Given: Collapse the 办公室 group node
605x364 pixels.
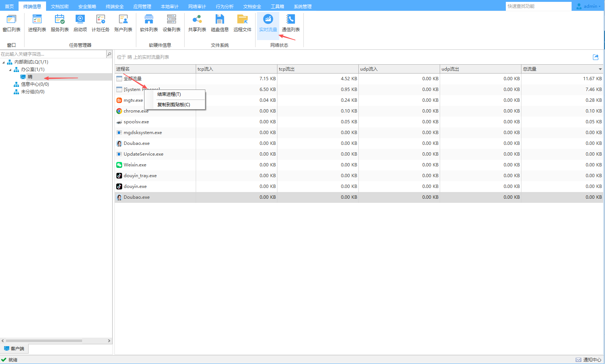Looking at the screenshot, I should point(10,70).
